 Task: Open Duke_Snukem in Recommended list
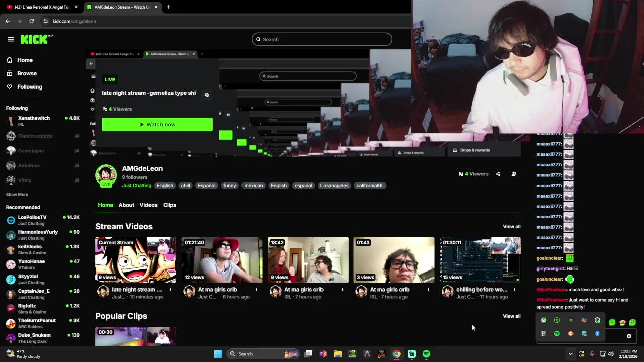[43, 338]
